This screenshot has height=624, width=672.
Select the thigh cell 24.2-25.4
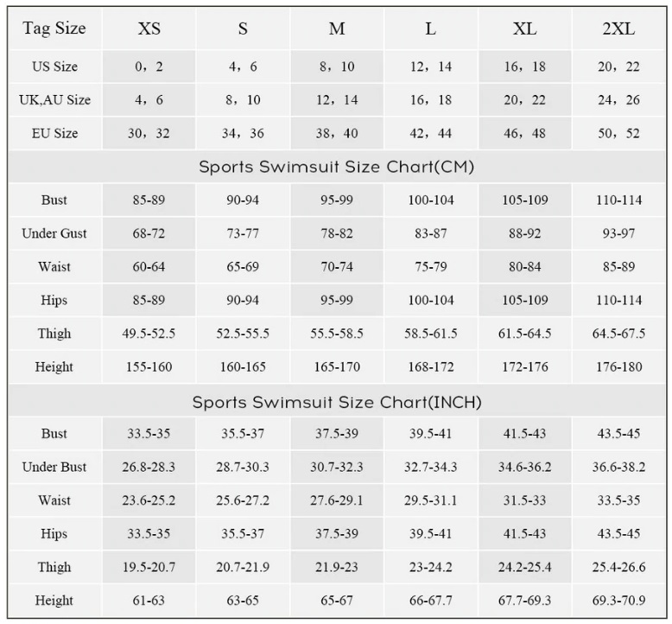tap(524, 568)
